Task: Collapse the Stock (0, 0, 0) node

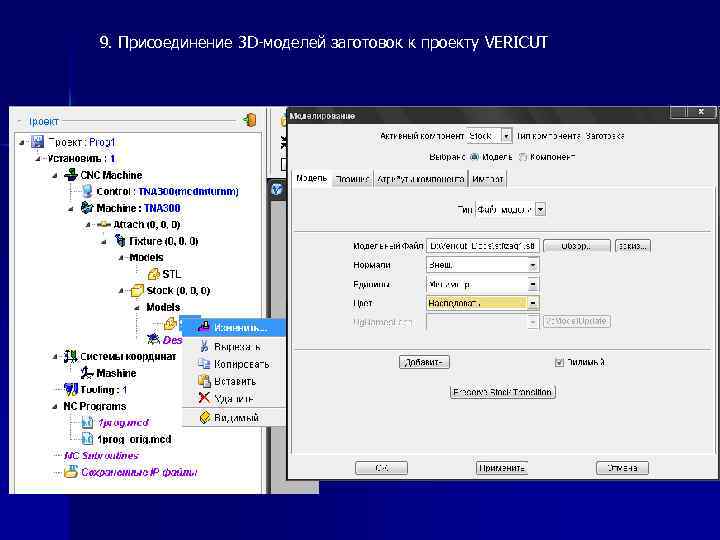Action: [x=121, y=291]
